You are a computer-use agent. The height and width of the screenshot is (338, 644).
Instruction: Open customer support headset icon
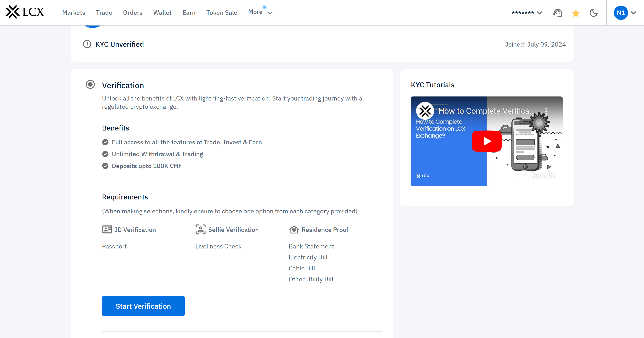557,13
